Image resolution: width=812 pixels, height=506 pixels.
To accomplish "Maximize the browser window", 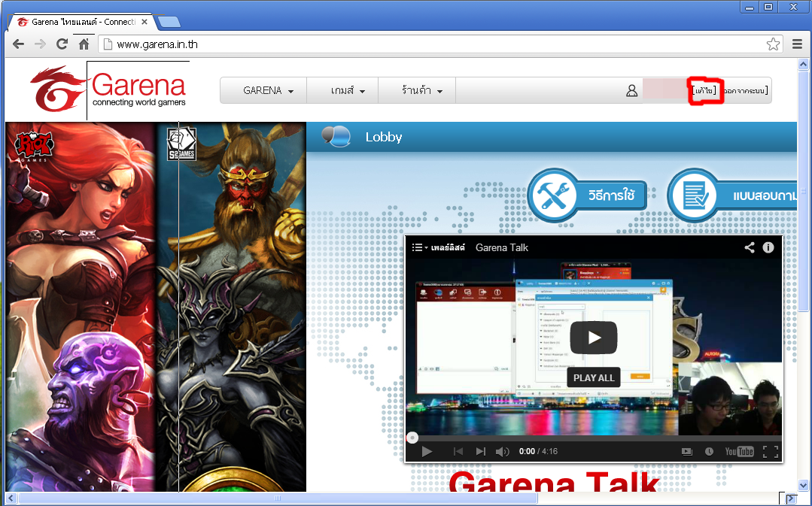I will pos(769,7).
